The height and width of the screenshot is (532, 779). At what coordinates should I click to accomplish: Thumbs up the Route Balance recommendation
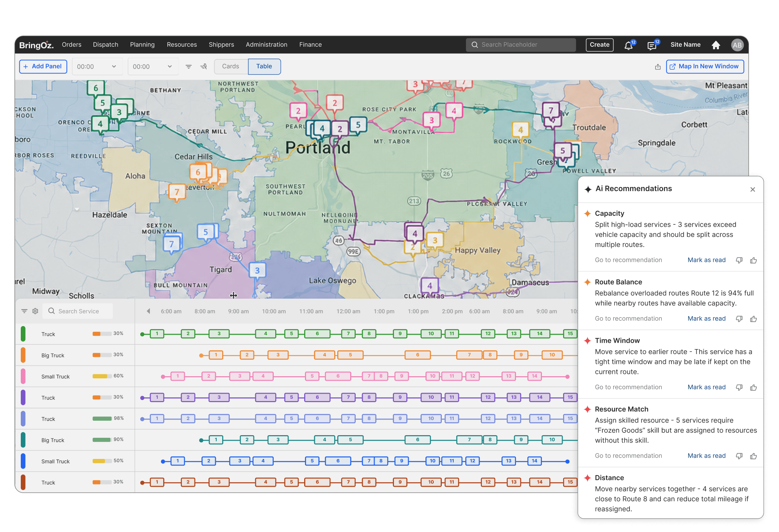click(753, 319)
